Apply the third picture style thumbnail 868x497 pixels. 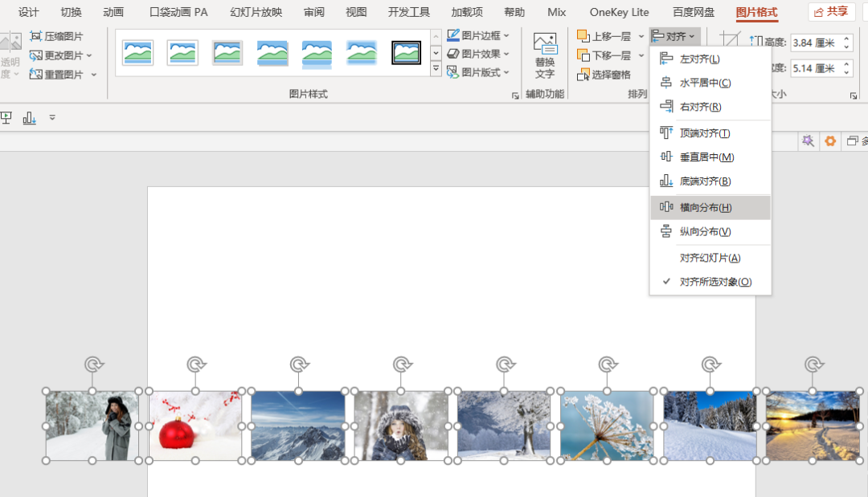(x=227, y=53)
